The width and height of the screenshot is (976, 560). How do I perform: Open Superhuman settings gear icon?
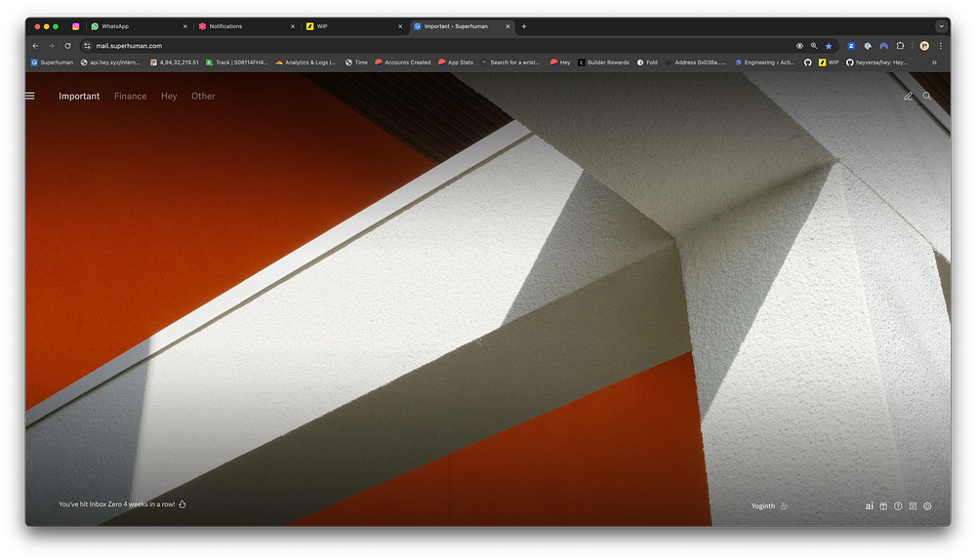[927, 506]
